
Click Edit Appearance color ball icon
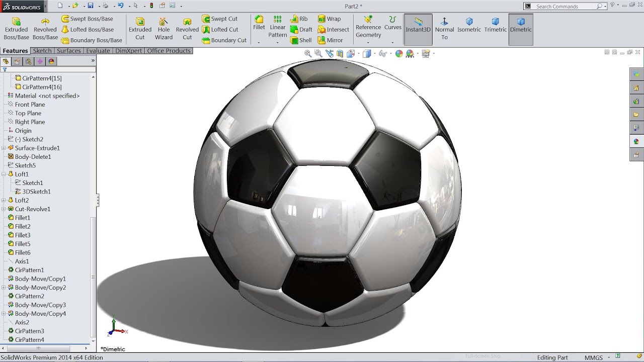pyautogui.click(x=399, y=53)
